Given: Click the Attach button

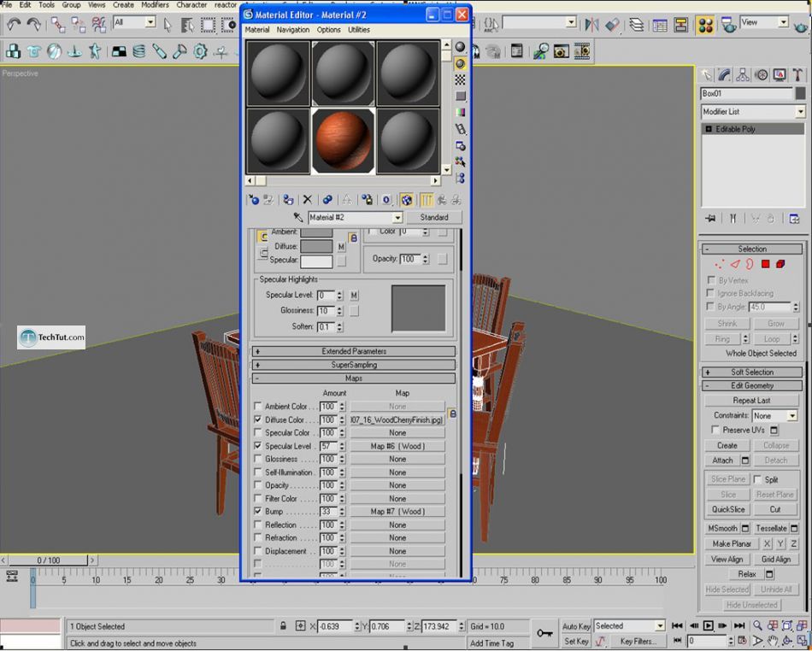Looking at the screenshot, I should [x=722, y=460].
